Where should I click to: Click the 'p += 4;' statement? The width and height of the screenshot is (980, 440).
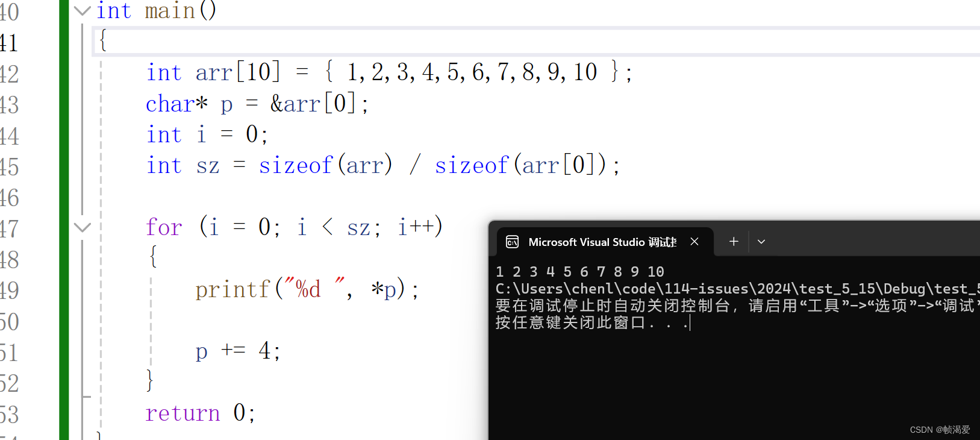coord(238,351)
